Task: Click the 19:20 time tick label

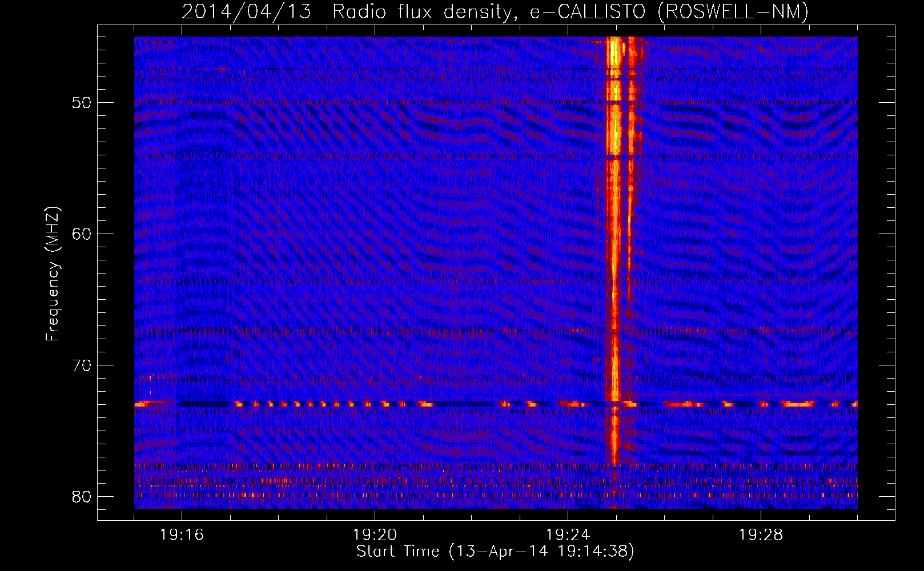Action: 375,535
